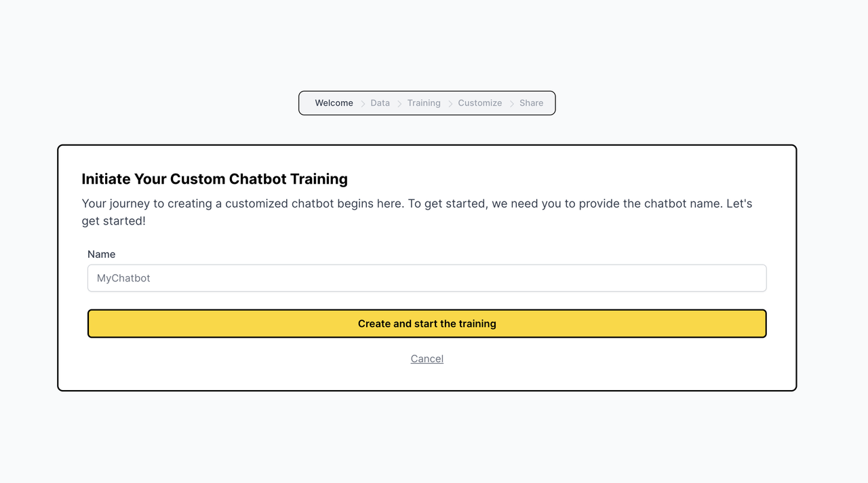Click chevron between Welcome and Data
Image resolution: width=868 pixels, height=483 pixels.
pos(363,104)
